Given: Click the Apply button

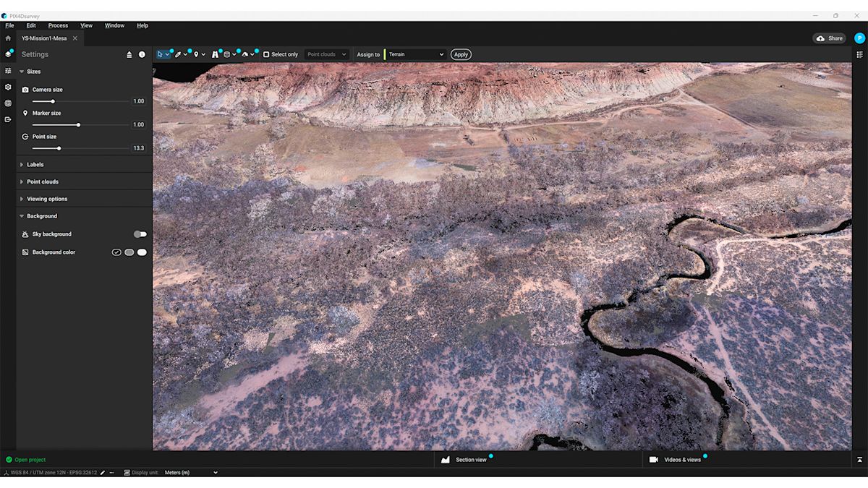Looking at the screenshot, I should click(x=461, y=53).
